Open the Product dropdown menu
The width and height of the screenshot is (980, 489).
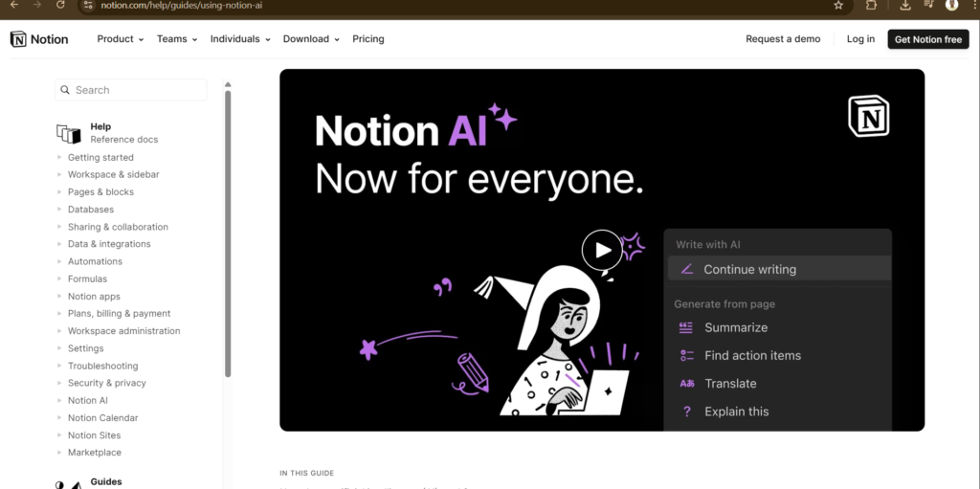pyautogui.click(x=120, y=39)
